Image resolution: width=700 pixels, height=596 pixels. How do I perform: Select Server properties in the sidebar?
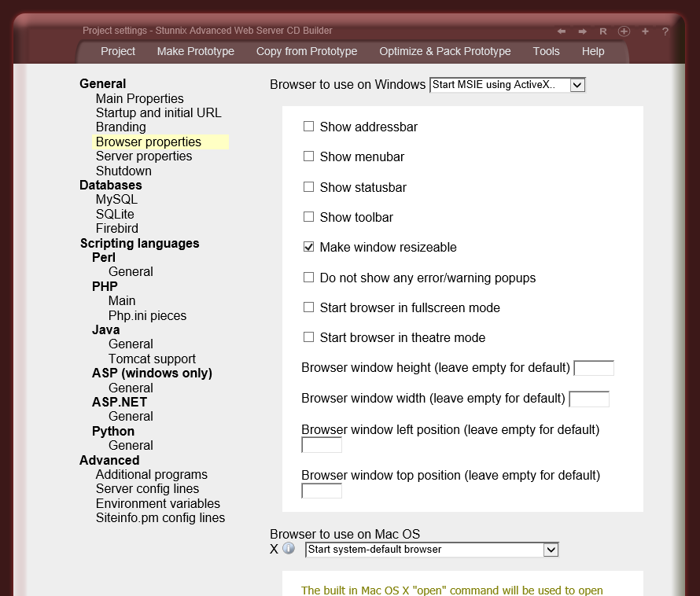pos(143,156)
